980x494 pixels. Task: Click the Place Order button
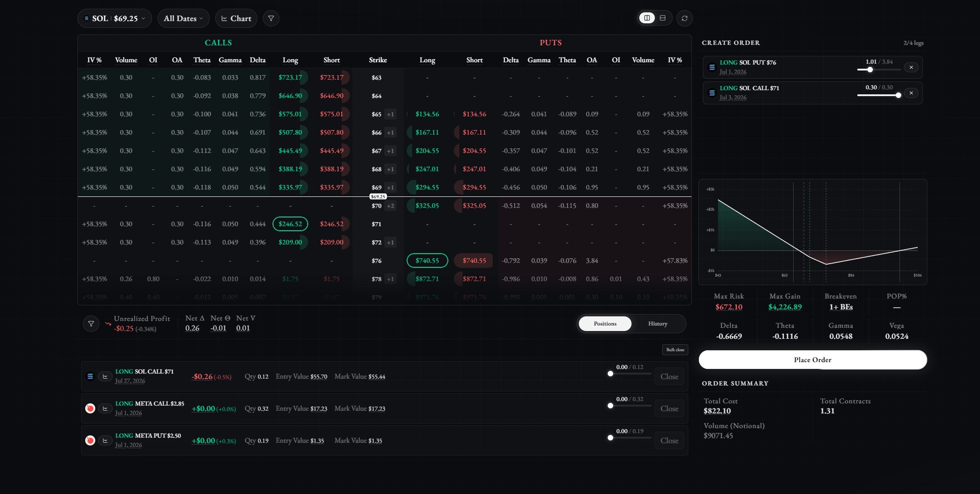coord(813,360)
